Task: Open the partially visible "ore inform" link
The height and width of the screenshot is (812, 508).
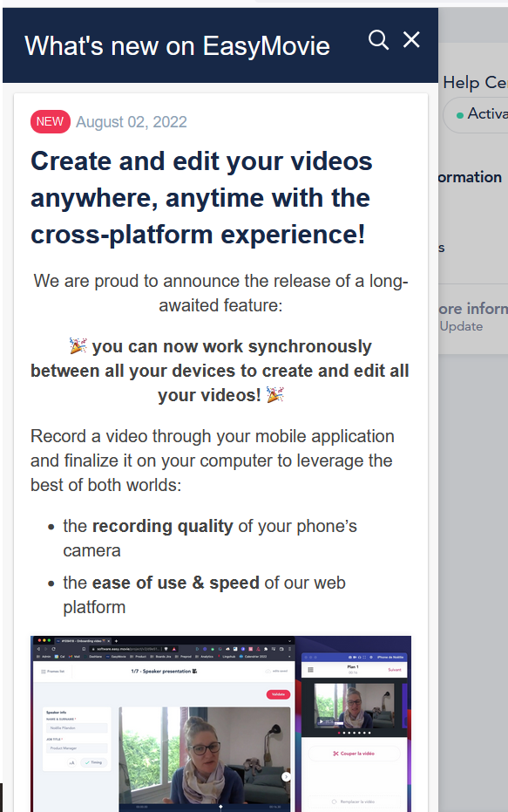Action: click(x=473, y=309)
